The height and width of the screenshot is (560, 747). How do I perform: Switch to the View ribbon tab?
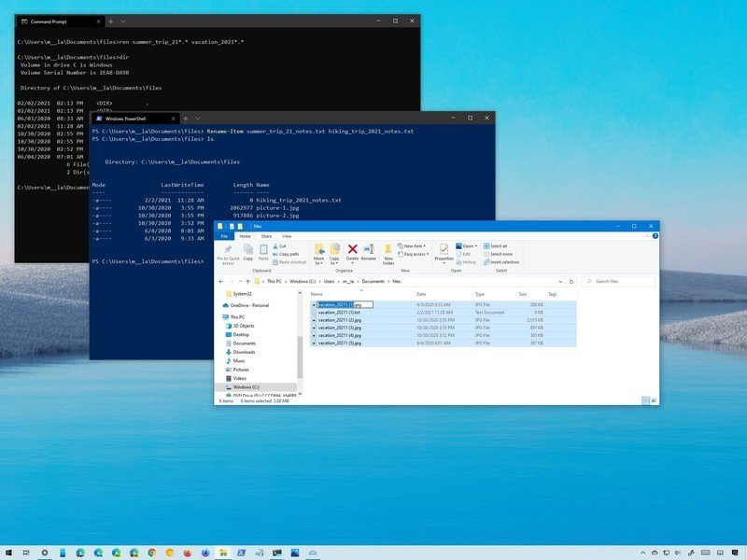(288, 236)
